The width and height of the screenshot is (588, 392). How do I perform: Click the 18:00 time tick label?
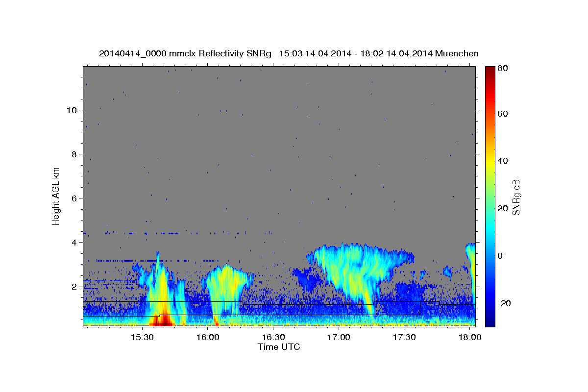point(470,338)
